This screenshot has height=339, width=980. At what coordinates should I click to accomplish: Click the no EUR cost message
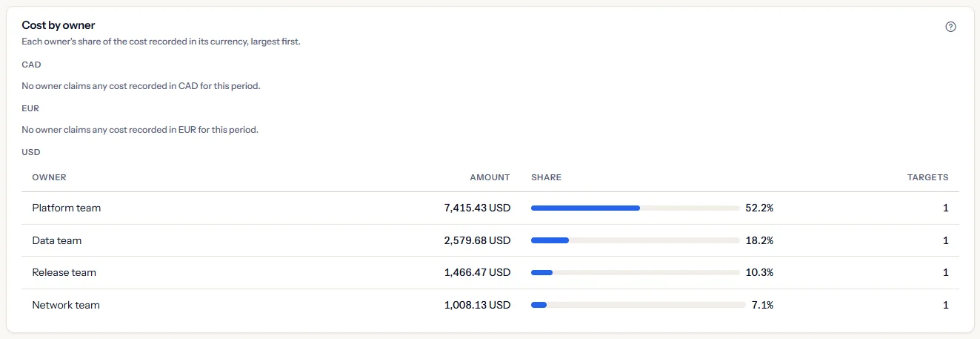tap(140, 130)
